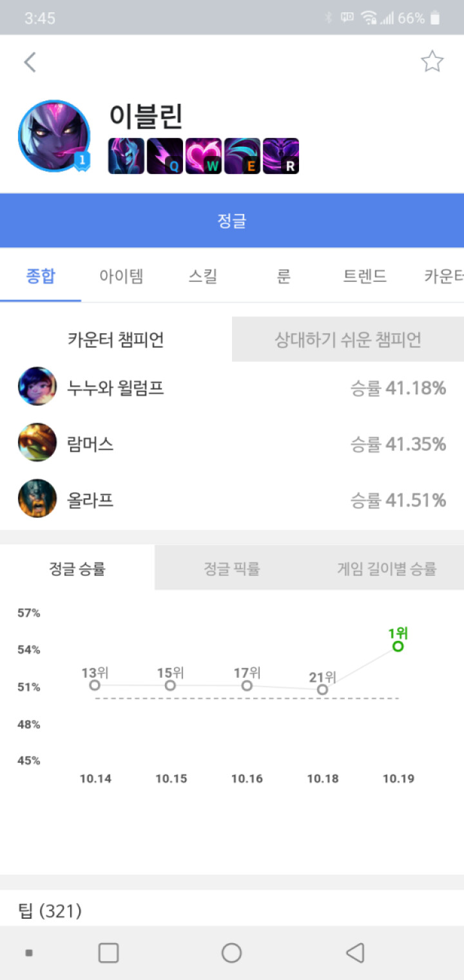Switch to the 스킬 tab
Image resolution: width=464 pixels, height=980 pixels.
[x=202, y=276]
